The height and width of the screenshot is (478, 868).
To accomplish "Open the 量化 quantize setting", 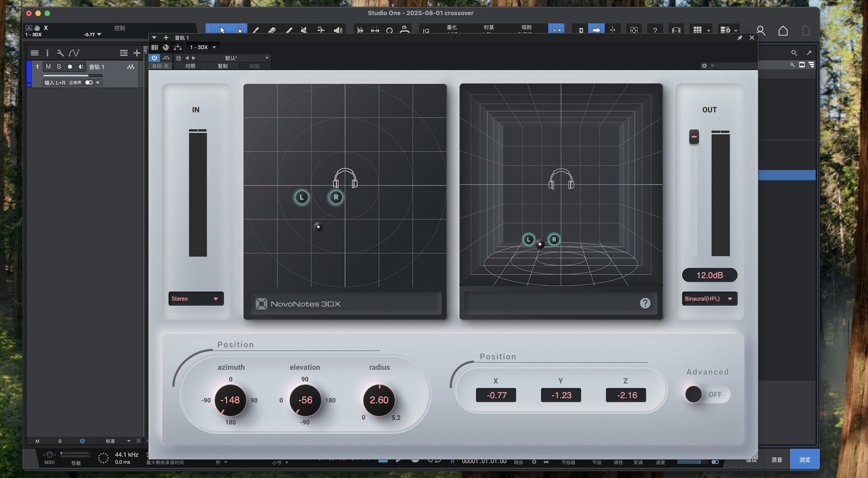I will (452, 28).
